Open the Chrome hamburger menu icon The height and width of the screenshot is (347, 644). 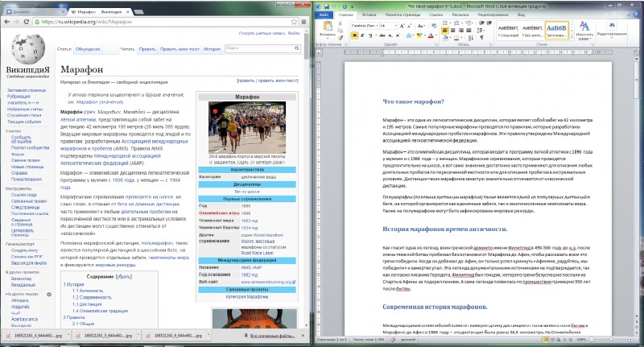(x=304, y=22)
